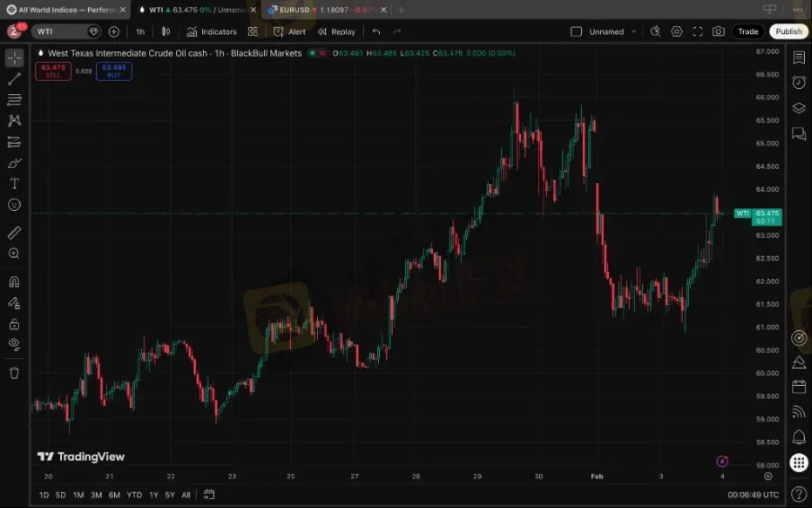This screenshot has height=508, width=812.
Task: Select the trend line drawing tool
Action: tap(14, 79)
